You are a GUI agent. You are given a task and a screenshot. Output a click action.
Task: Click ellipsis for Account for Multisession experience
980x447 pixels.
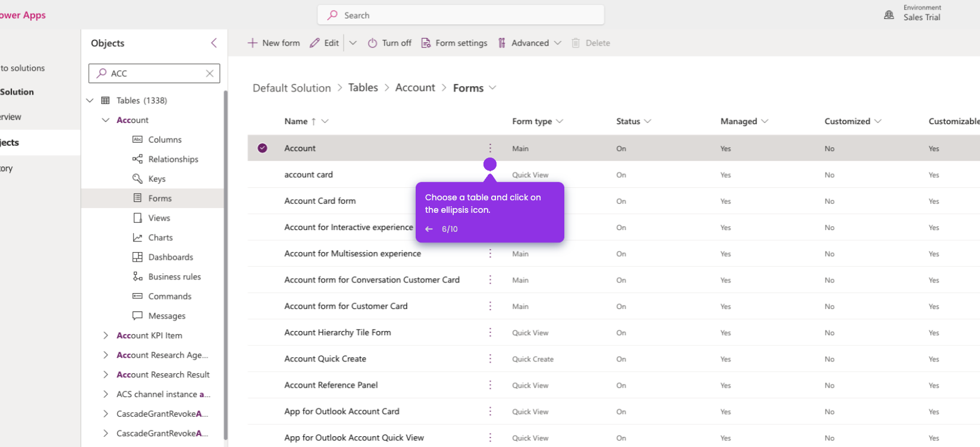[490, 254]
